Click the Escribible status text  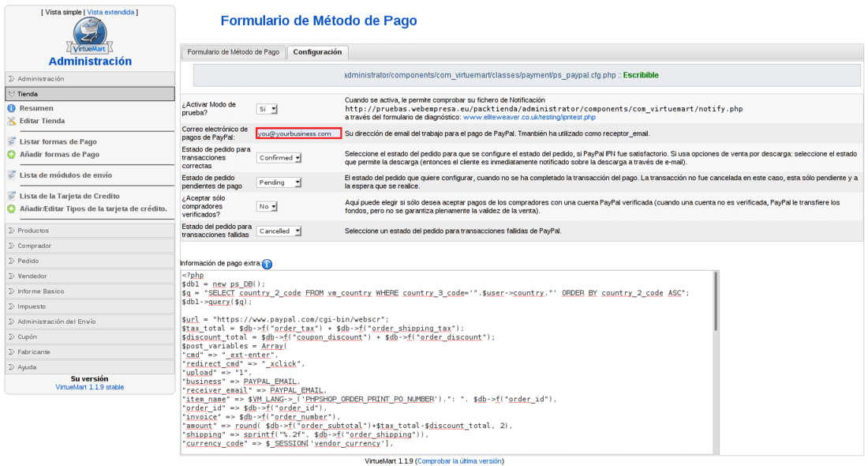coord(641,75)
